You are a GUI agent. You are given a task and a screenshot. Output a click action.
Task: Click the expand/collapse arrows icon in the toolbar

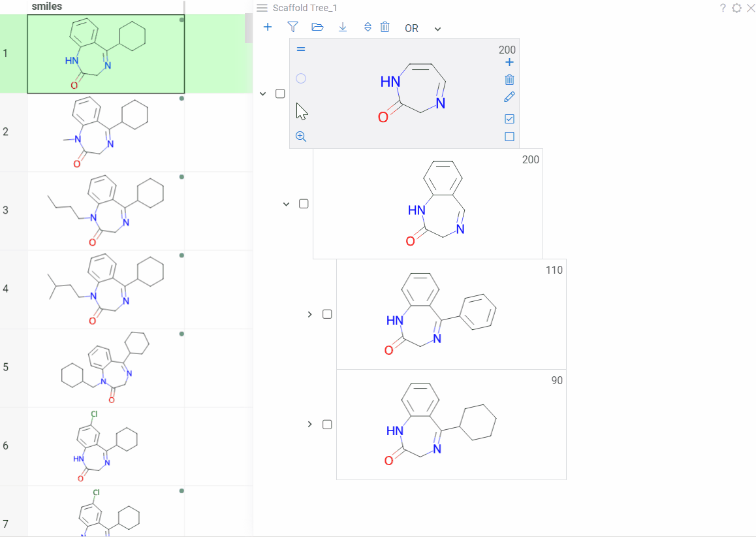pos(368,27)
